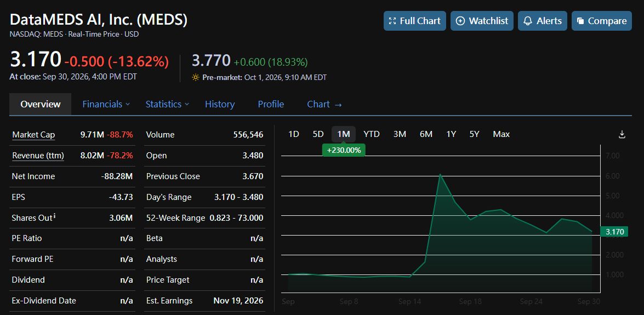644x315 pixels.
Task: Select the YTD chart range
Action: 372,134
